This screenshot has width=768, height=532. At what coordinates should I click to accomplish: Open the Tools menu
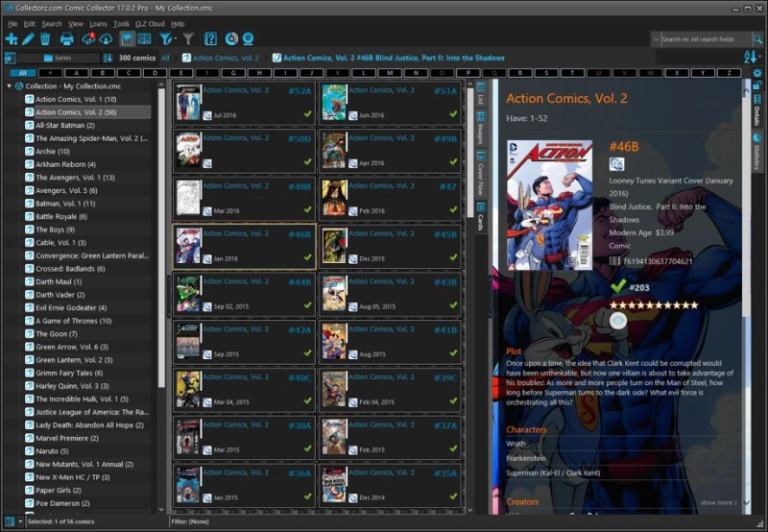pos(121,23)
